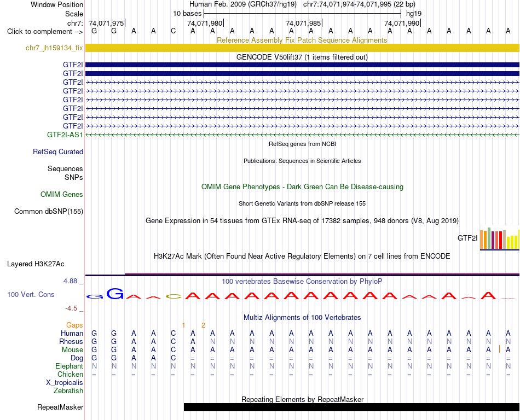Screen dimensions: 520x420
Task: Click the Zebrafish alignment row label
Action: (x=68, y=391)
